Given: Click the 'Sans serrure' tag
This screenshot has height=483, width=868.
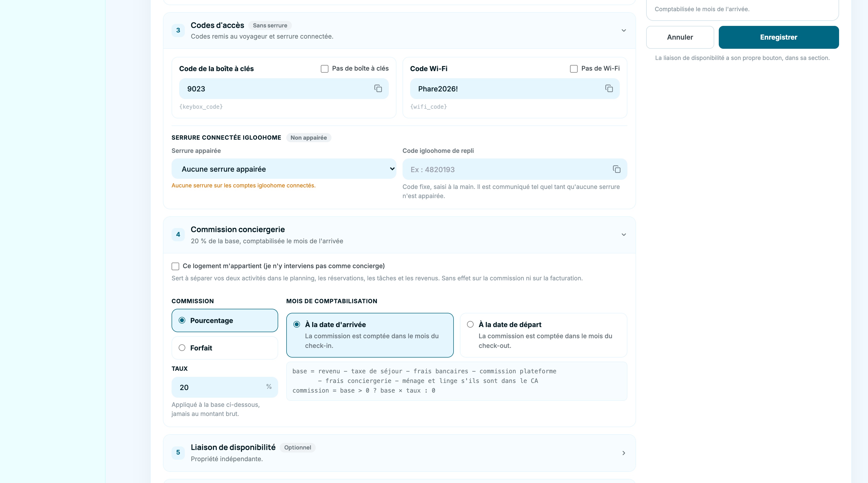Looking at the screenshot, I should pos(270,25).
